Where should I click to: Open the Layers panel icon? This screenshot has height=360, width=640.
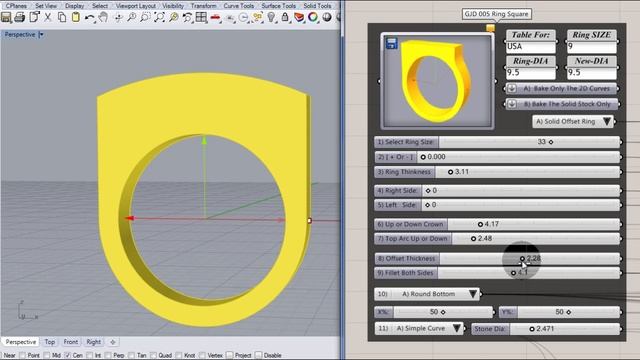[299, 18]
